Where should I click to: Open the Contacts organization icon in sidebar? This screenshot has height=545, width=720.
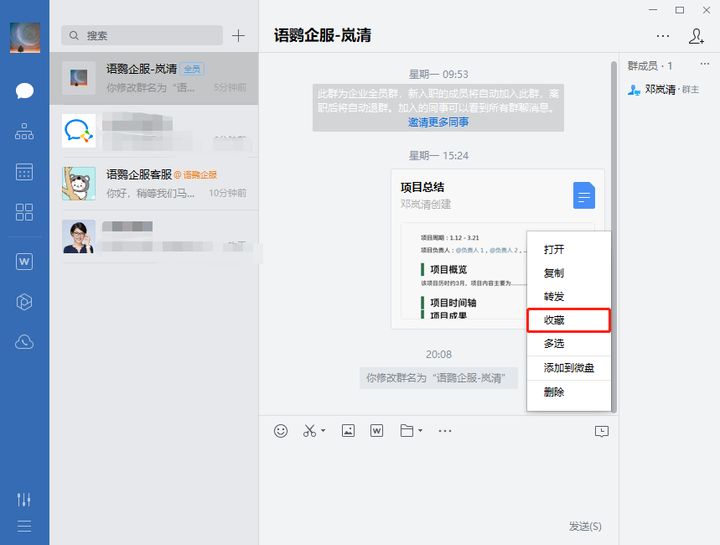[x=24, y=131]
